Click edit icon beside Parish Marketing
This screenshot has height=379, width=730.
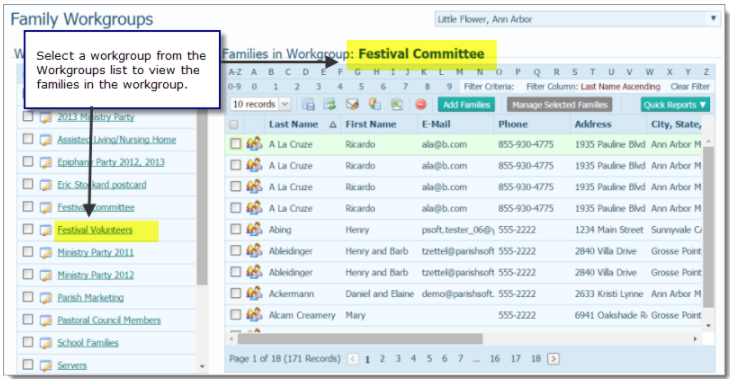[46, 298]
